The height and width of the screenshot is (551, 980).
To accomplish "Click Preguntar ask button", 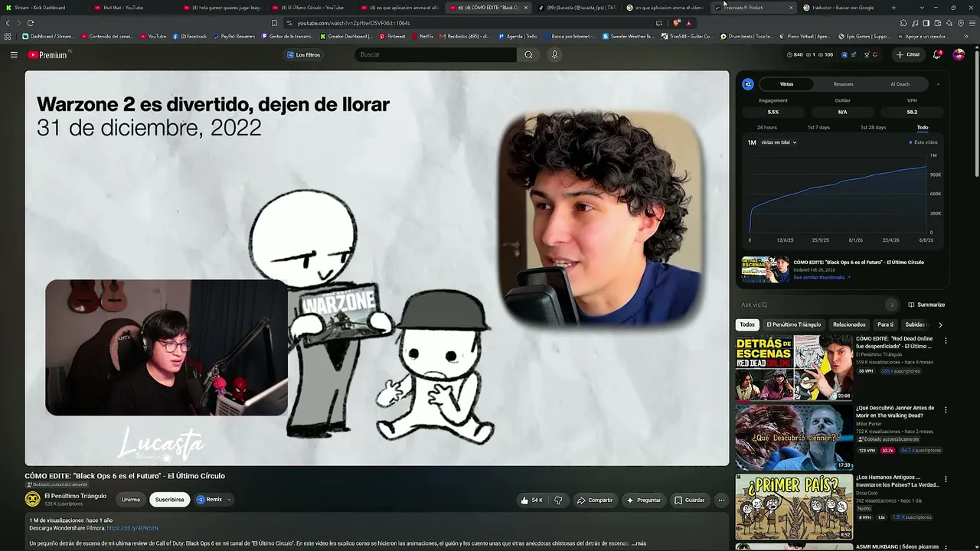I will pyautogui.click(x=643, y=500).
